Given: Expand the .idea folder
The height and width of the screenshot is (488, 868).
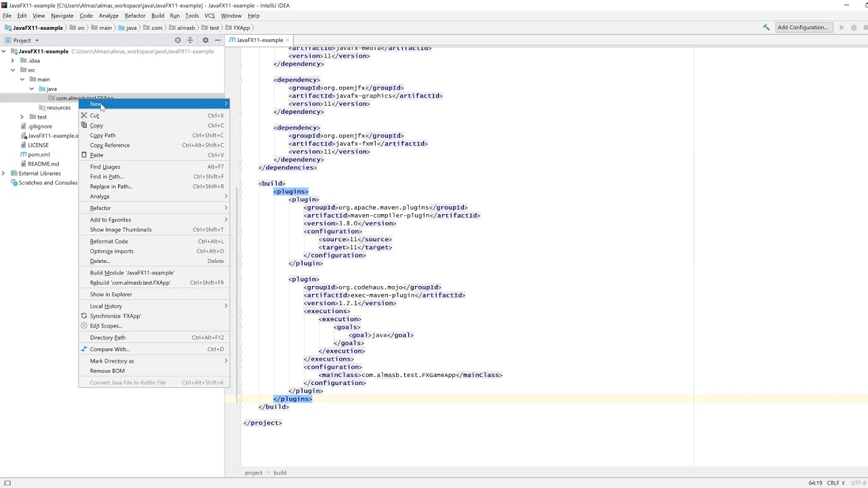Looking at the screenshot, I should (x=13, y=60).
